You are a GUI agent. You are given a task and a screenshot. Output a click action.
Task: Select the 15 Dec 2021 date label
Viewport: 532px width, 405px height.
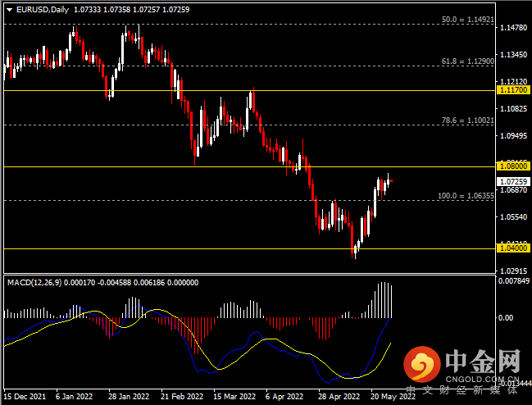coord(25,397)
